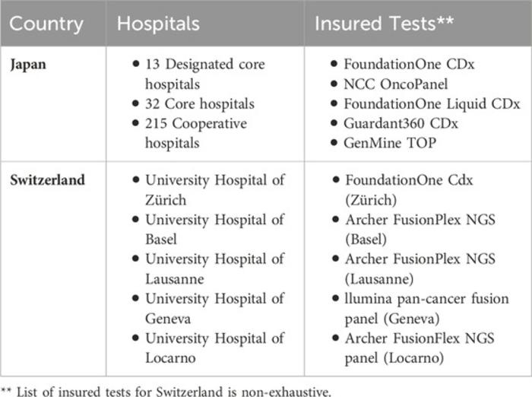Click the Guardant360 CDx test entry

click(404, 123)
